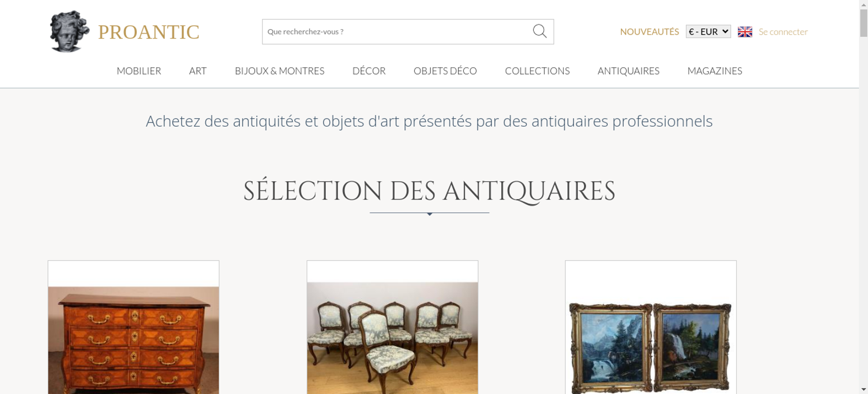Open the pair of landscape paintings thumbnail
Viewport: 868px width, 394px height.
(x=651, y=348)
